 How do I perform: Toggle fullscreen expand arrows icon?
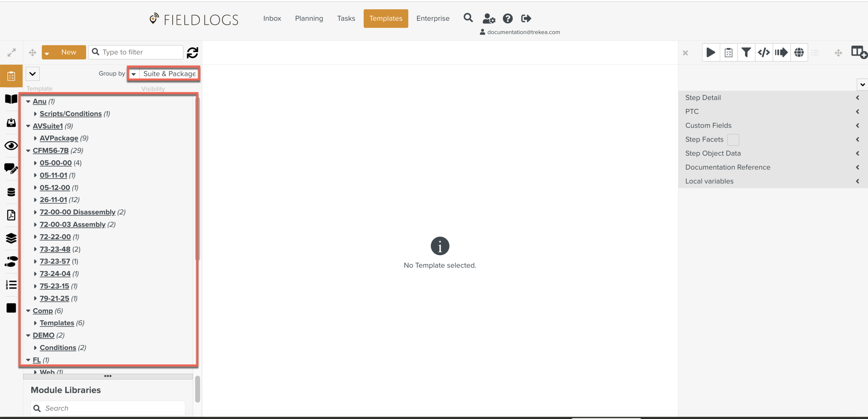11,52
